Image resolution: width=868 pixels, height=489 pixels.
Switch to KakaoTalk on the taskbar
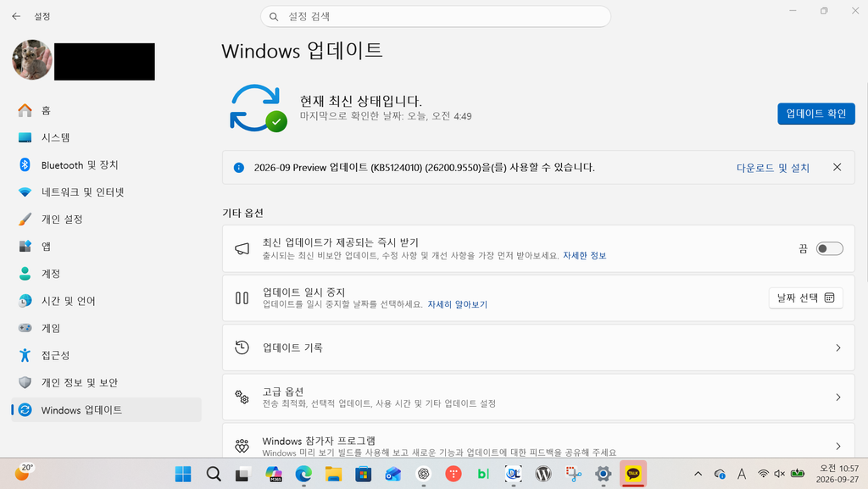(x=632, y=474)
